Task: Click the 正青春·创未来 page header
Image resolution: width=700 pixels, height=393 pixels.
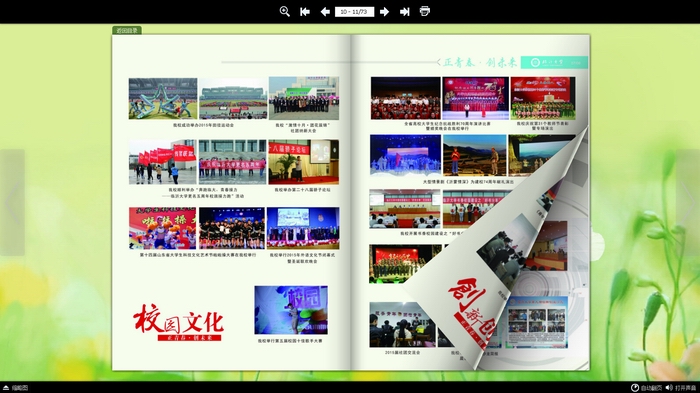Action: coord(477,62)
